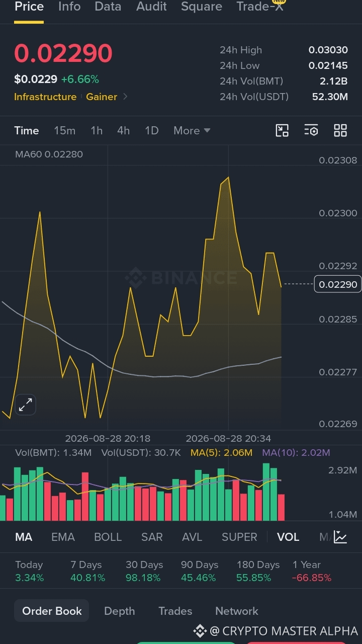Screen dimensions: 362x644
Task: Switch to the Price tab
Action: coord(29,7)
